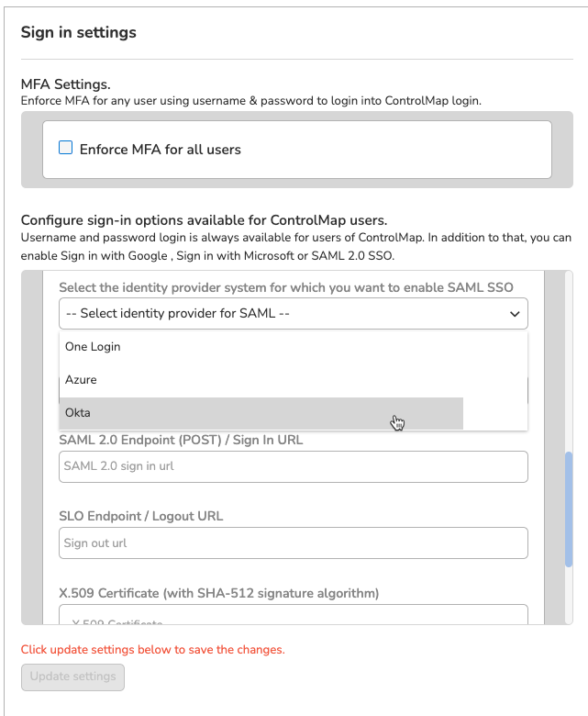Choose Azure from the provider list
Screen dimensions: 588x716
[x=294, y=379]
